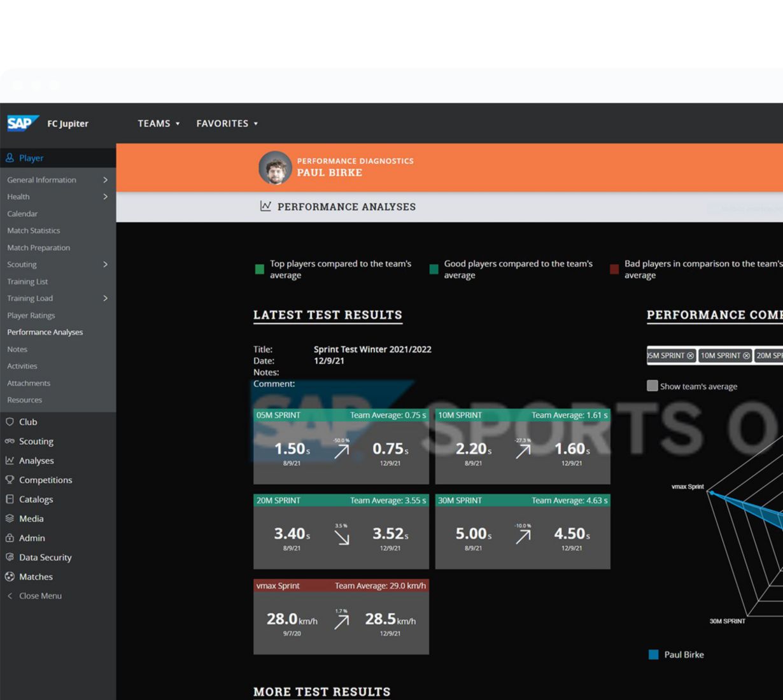This screenshot has width=783, height=700.
Task: Click the Matches soccer ball icon
Action: tap(10, 577)
